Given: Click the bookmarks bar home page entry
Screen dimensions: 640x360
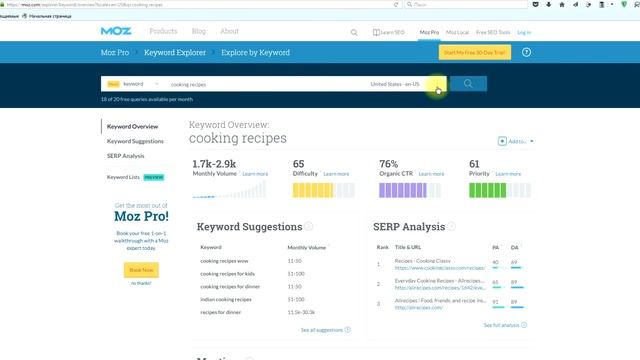Looking at the screenshot, I should pyautogui.click(x=46, y=16).
